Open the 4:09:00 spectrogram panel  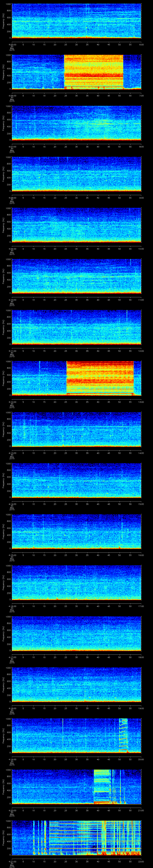pyautogui.click(x=76, y=225)
